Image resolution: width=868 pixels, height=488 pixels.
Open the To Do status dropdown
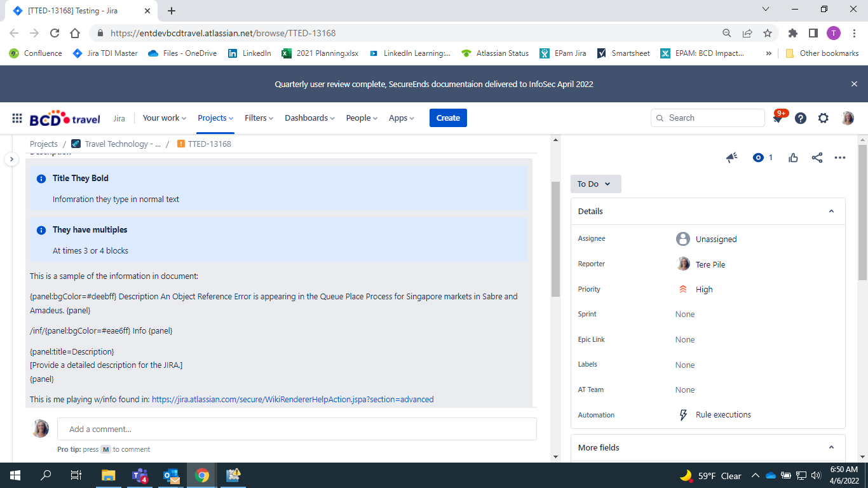[x=595, y=184]
